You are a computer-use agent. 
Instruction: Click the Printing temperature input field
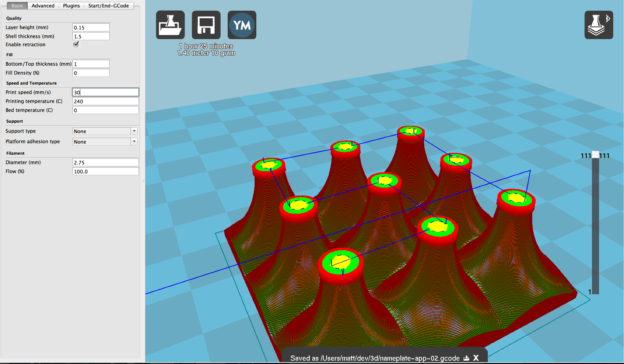point(106,101)
